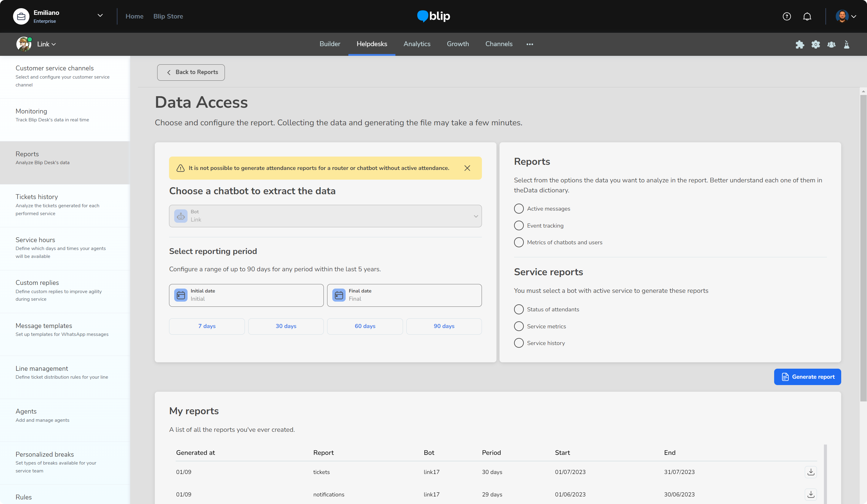The height and width of the screenshot is (504, 867).
Task: Click the notifications bell icon
Action: 807,16
